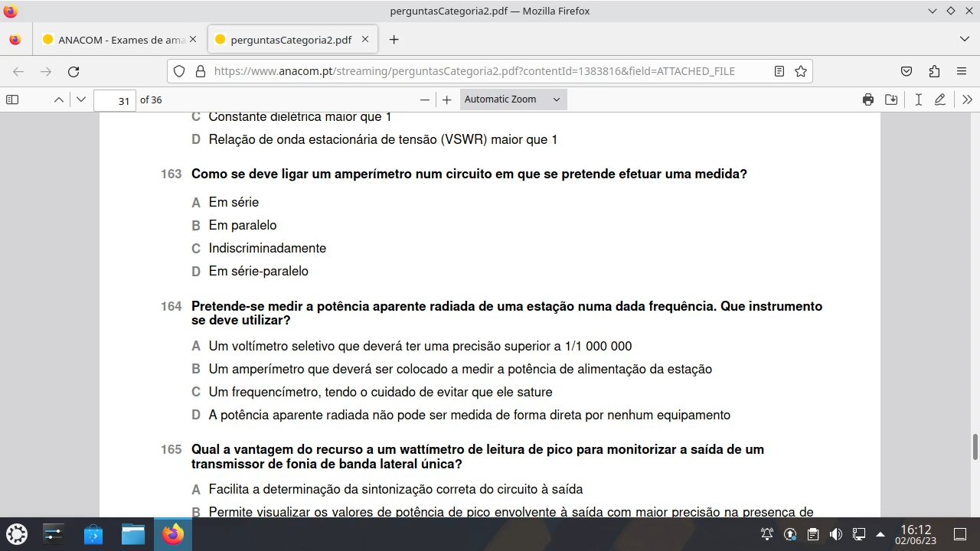Switch to Firefox taskbar entry
Viewport: 980px width, 551px height.
click(x=173, y=534)
